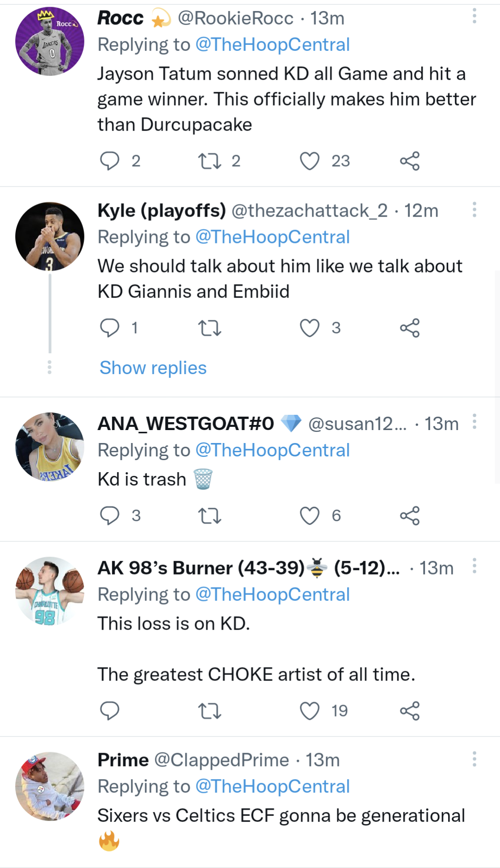
Task: Share Rocc's tweet via share icon
Action: (410, 161)
